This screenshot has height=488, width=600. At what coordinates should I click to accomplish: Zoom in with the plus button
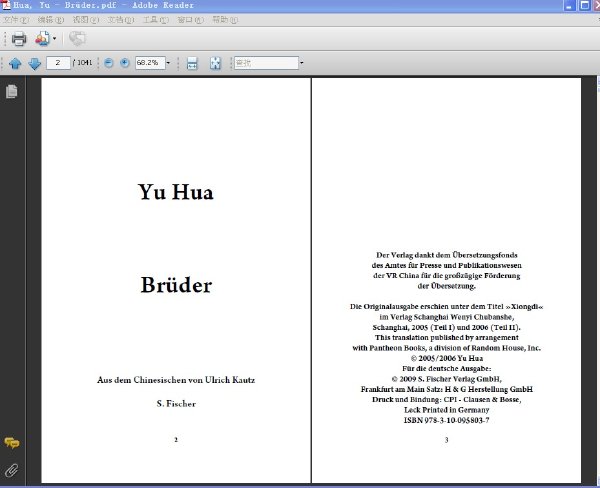[x=124, y=63]
